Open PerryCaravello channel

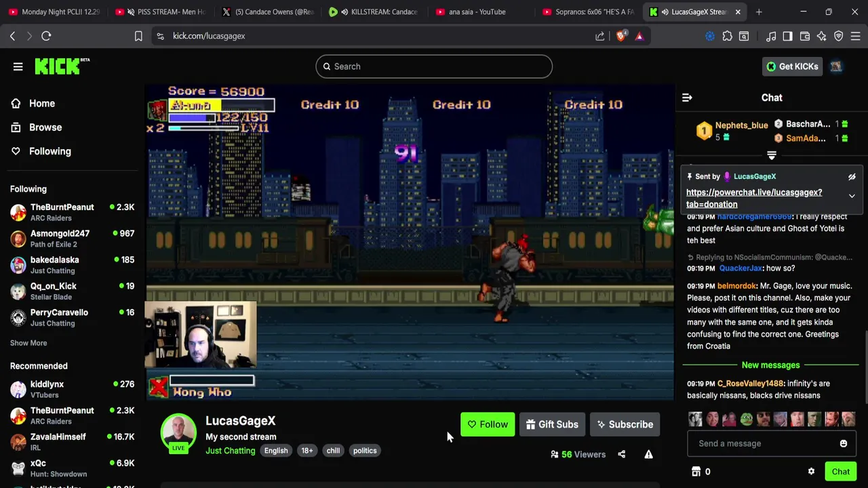point(72,318)
